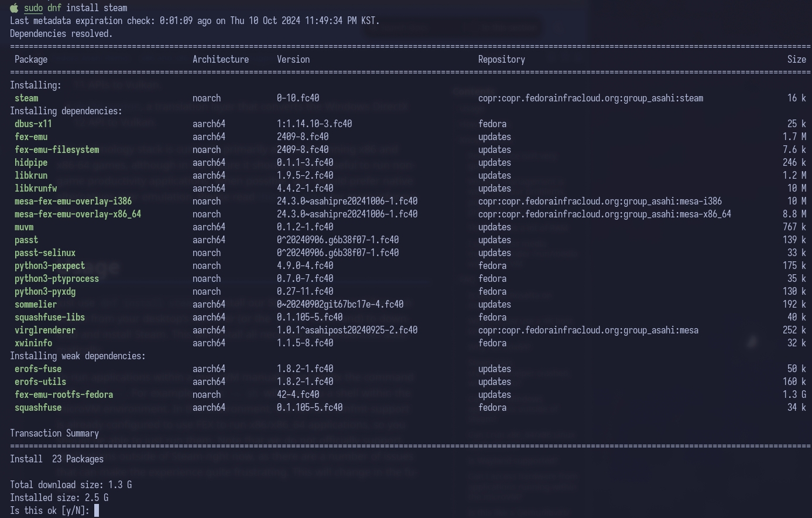812x518 pixels.
Task: Click version '1:1.14.10-3.fc40' for dbus-x11
Action: pos(314,124)
